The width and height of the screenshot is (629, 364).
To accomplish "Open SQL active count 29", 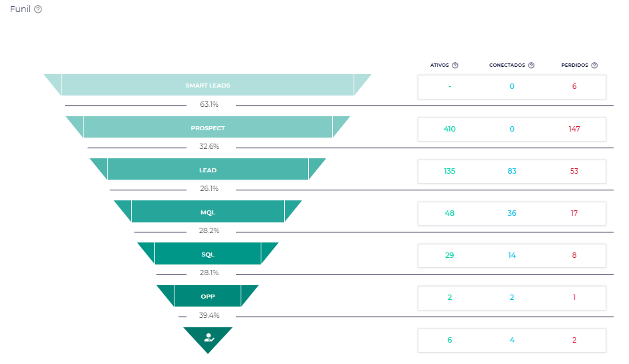I will click(x=450, y=255).
